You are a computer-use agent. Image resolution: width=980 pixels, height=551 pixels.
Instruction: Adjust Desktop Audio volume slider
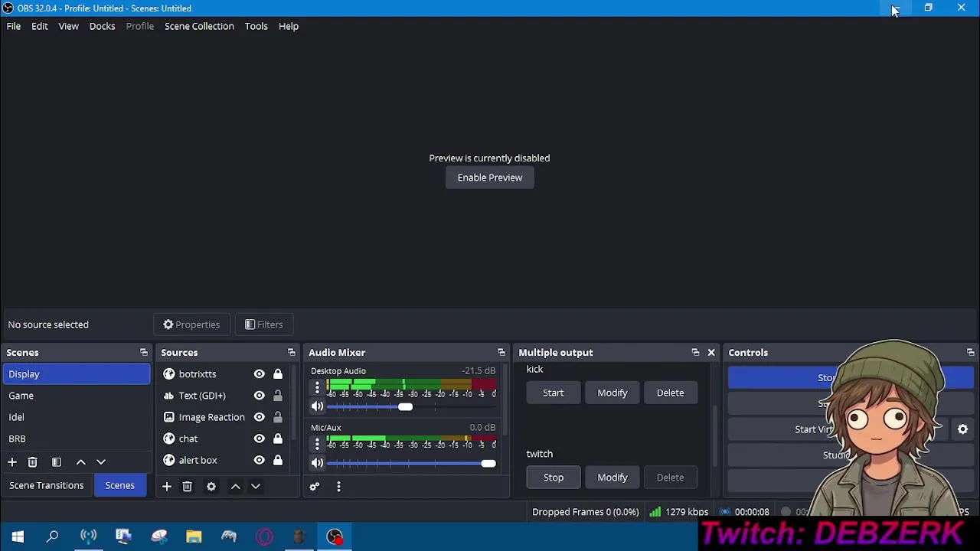tap(411, 407)
